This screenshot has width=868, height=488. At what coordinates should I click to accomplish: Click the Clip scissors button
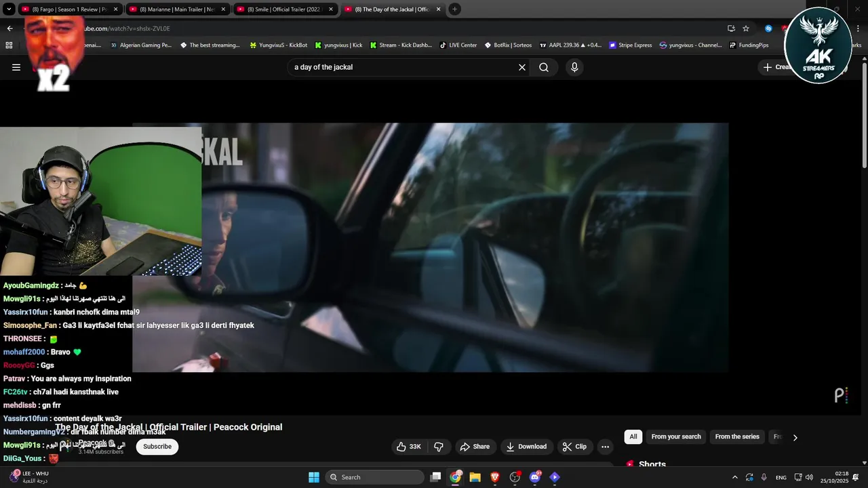point(574,447)
